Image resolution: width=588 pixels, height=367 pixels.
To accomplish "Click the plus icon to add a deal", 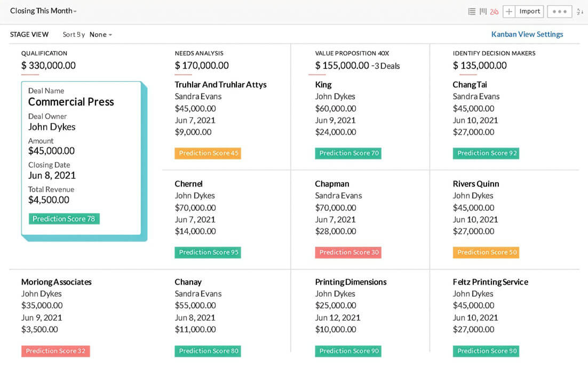I will (509, 12).
